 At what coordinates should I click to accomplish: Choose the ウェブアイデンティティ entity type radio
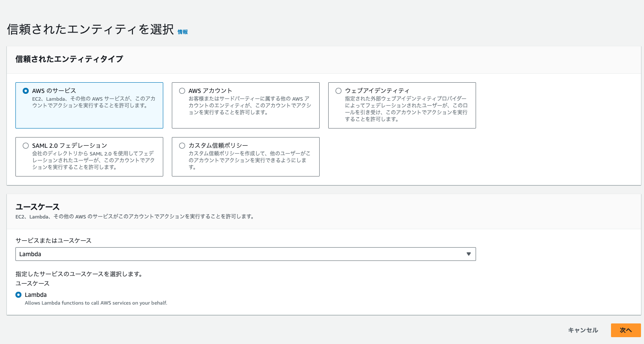click(338, 90)
